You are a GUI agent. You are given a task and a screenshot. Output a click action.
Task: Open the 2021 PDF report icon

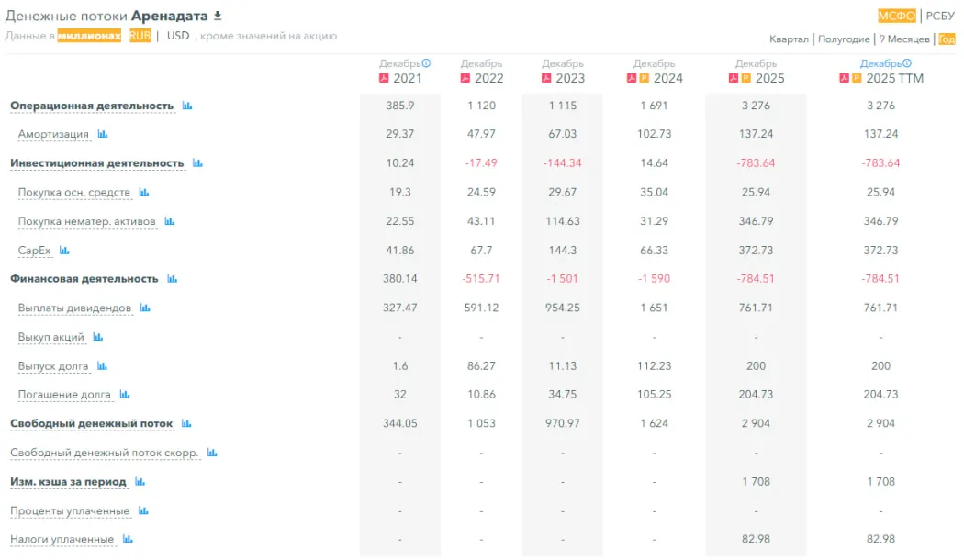click(x=385, y=78)
